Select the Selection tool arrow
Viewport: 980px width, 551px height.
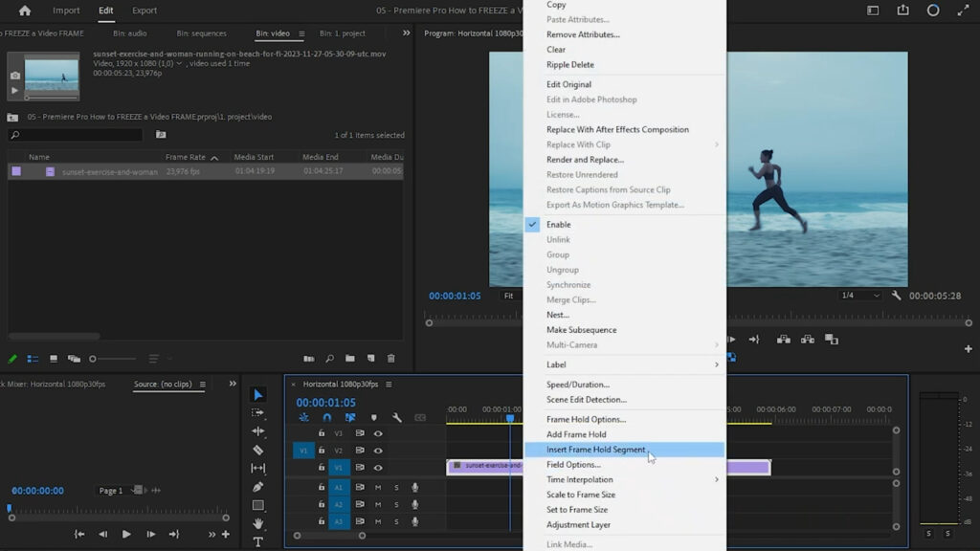pos(258,395)
